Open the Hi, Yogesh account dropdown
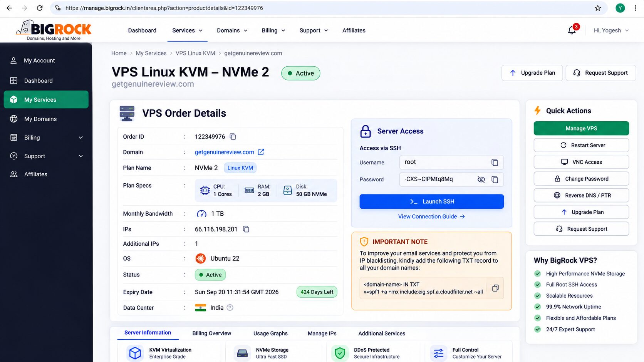The height and width of the screenshot is (362, 644). coord(611,30)
